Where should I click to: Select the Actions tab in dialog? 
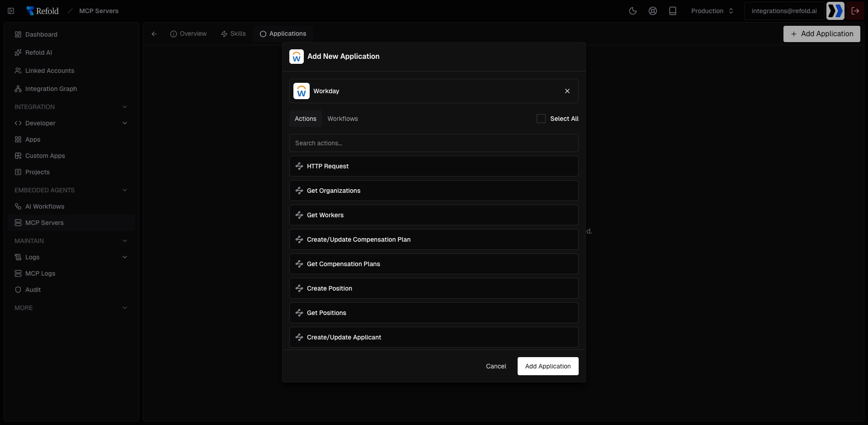coord(306,119)
